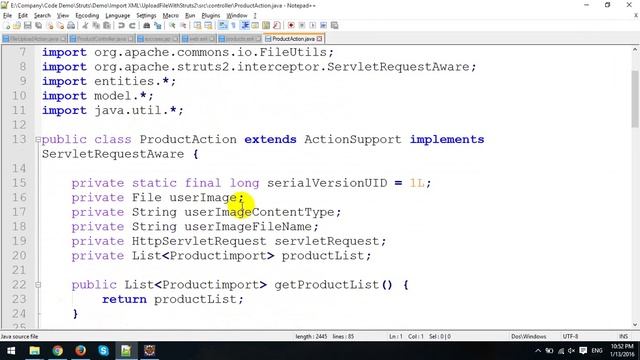Open the Settings menu

[x=146, y=16]
